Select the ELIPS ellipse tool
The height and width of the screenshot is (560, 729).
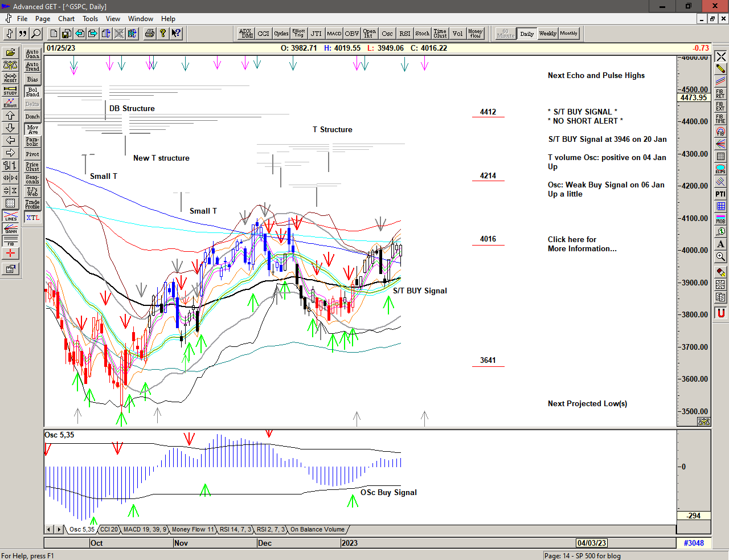coord(720,169)
